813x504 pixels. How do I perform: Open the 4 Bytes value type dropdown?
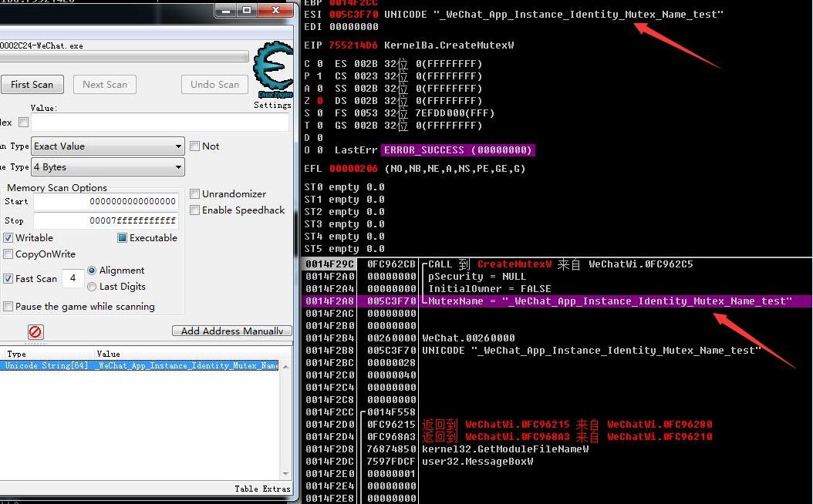coord(106,167)
